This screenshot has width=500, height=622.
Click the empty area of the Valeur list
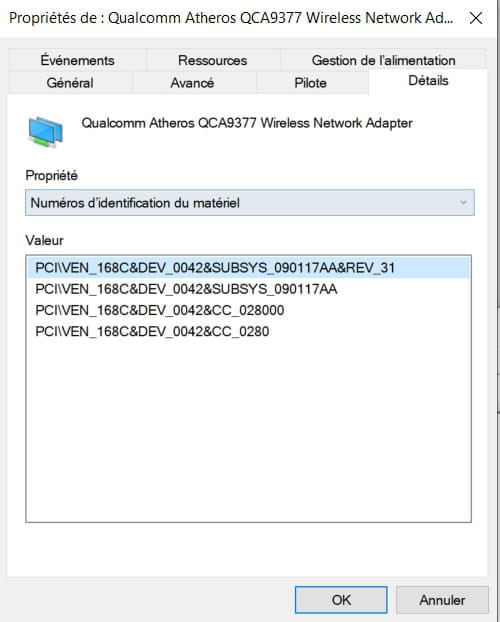[249, 432]
